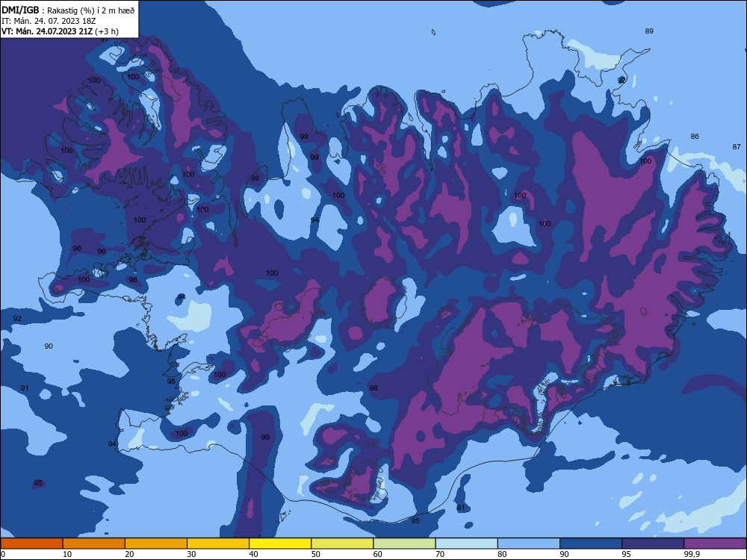Select the amber 20–30 legend swatch

tap(156, 544)
